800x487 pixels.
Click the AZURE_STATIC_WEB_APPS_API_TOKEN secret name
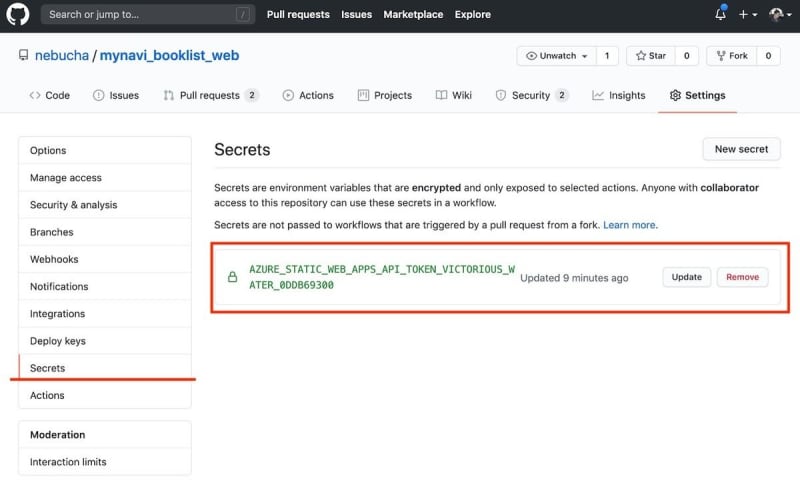pos(382,277)
